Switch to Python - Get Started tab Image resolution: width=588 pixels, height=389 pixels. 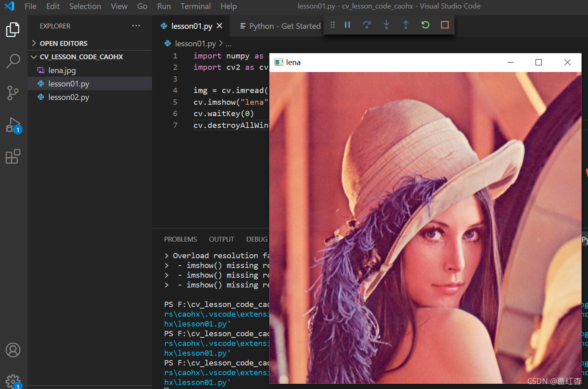pos(280,26)
